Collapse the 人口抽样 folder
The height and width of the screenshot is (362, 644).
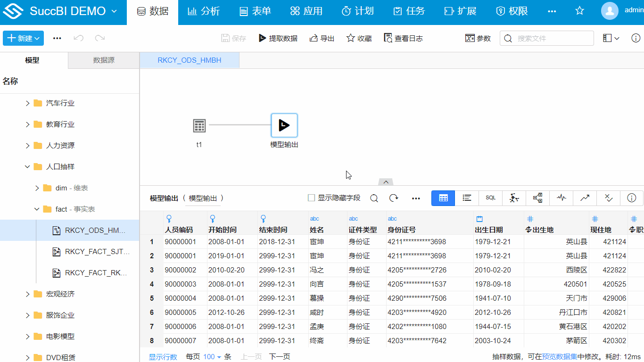[27, 166]
